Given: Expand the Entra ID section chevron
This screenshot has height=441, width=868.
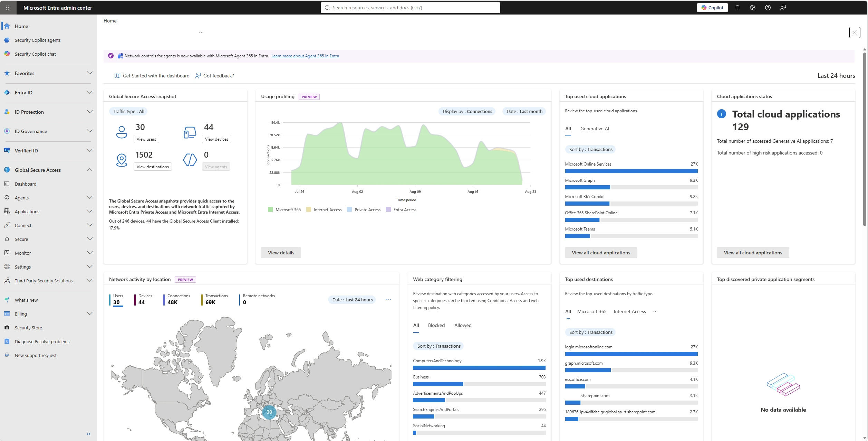Looking at the screenshot, I should click(x=90, y=93).
